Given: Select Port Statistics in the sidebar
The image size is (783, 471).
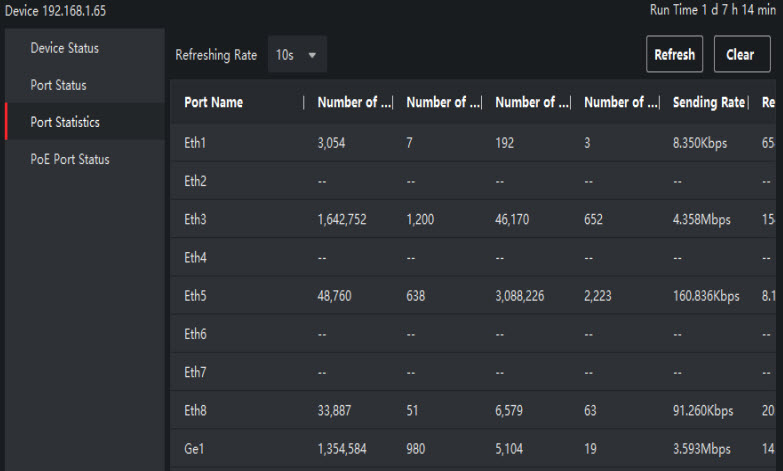Looking at the screenshot, I should tap(65, 122).
